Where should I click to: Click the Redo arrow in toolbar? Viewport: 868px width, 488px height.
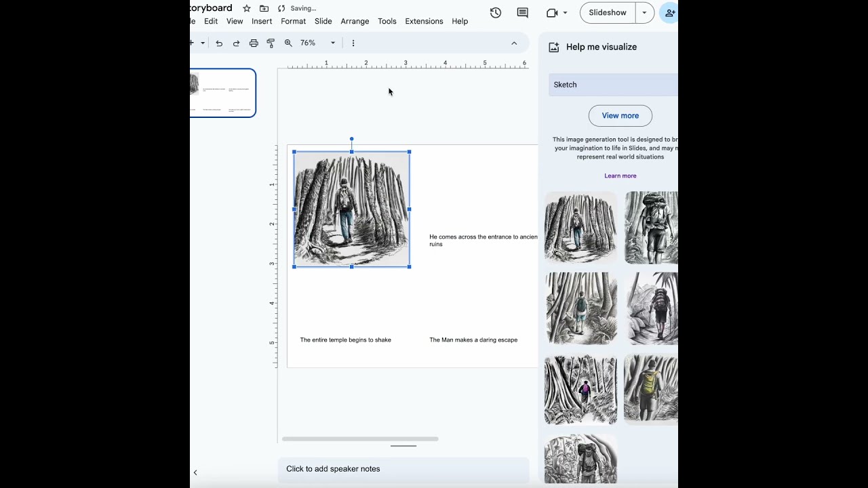coord(236,43)
